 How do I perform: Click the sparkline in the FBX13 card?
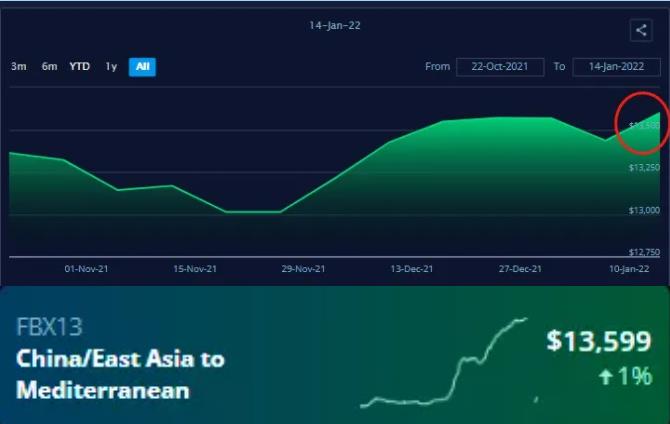(445, 365)
